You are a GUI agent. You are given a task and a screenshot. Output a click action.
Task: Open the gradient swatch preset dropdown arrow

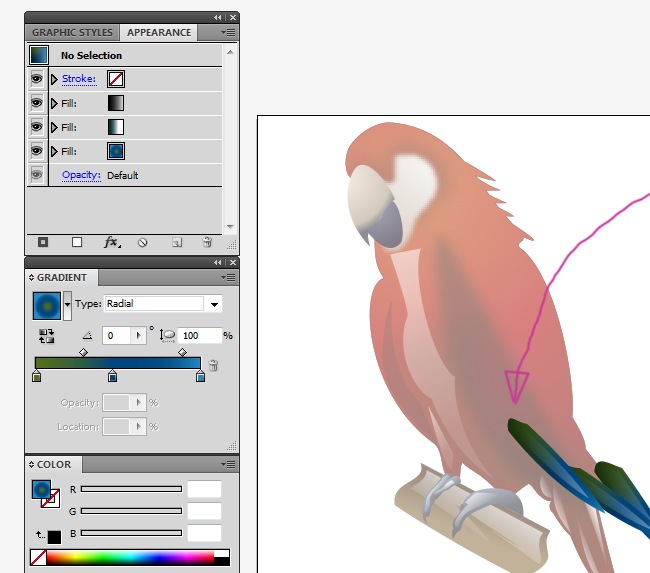pos(67,304)
